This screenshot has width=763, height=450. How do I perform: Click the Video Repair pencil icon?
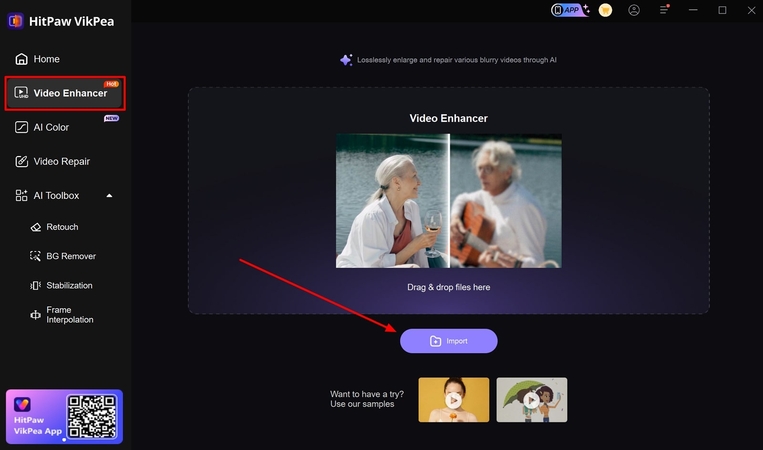(21, 162)
